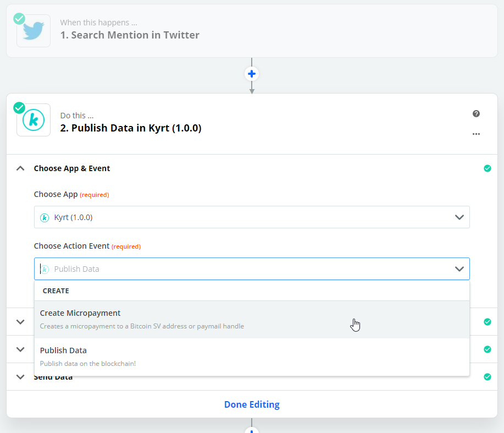The width and height of the screenshot is (504, 433).
Task: Click the 'Choose App & Event' section heading
Action: point(72,168)
